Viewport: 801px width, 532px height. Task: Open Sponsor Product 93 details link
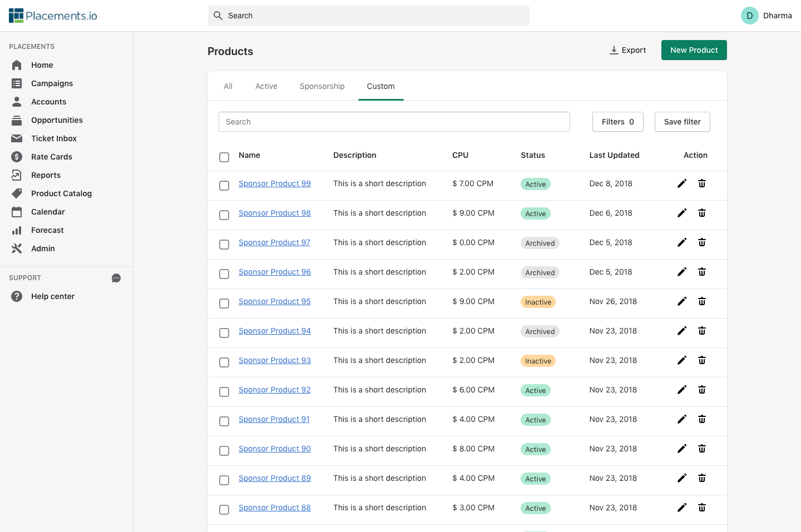(274, 360)
